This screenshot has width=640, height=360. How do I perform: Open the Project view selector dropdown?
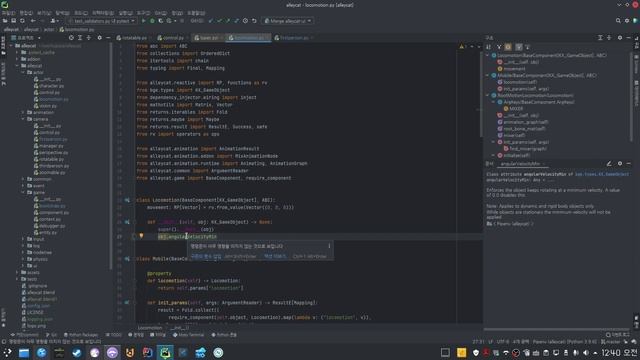(27, 38)
